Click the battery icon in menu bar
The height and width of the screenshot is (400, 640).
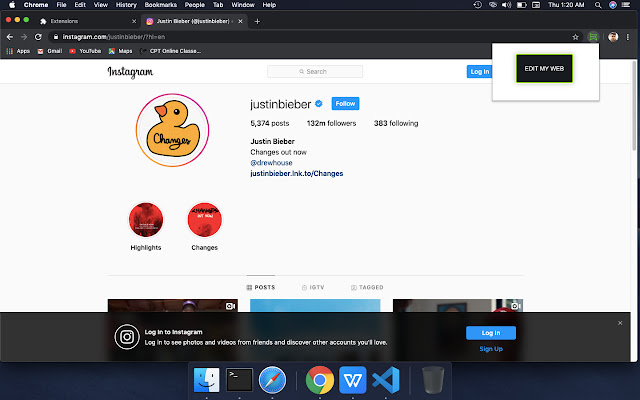(521, 5)
